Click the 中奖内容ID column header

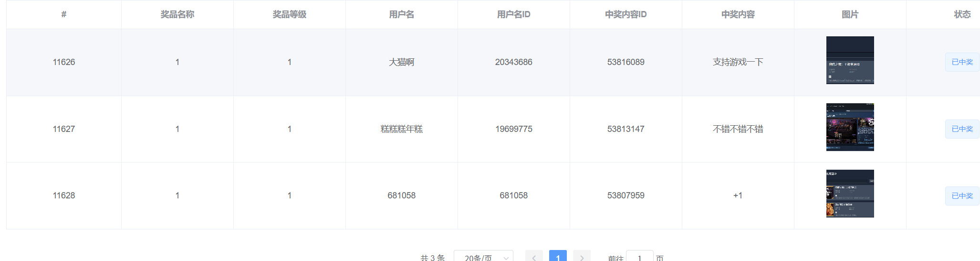click(x=626, y=14)
